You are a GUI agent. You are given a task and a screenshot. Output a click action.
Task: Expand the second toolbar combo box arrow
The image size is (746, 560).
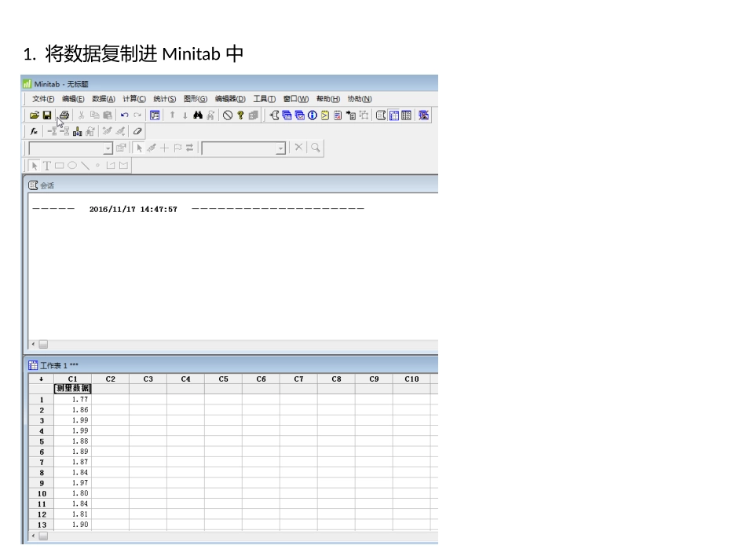280,148
